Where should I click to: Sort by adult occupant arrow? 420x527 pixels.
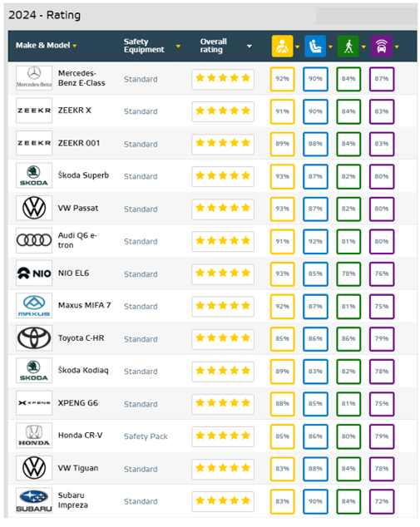[297, 47]
